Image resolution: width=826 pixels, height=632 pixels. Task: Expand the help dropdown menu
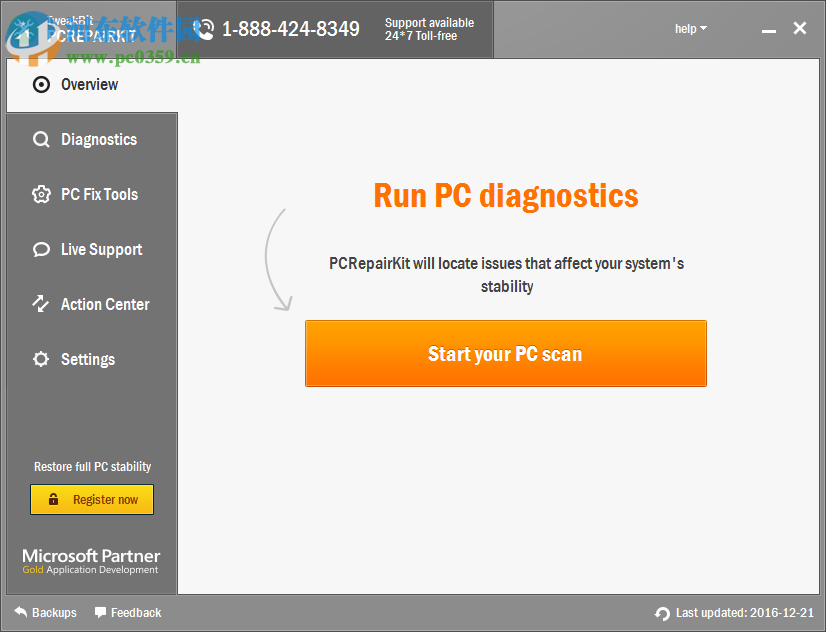pyautogui.click(x=691, y=29)
